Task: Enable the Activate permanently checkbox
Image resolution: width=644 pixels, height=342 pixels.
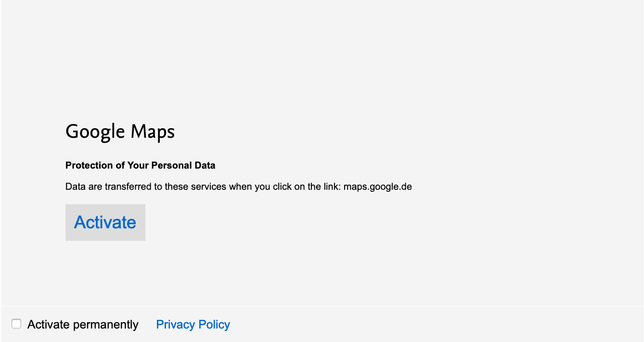Action: (16, 324)
